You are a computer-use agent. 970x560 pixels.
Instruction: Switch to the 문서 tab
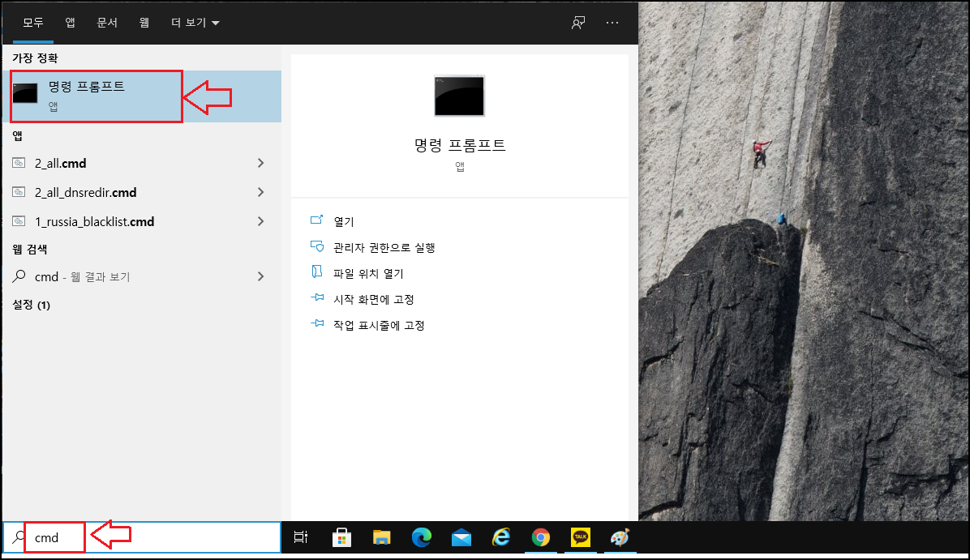tap(107, 22)
